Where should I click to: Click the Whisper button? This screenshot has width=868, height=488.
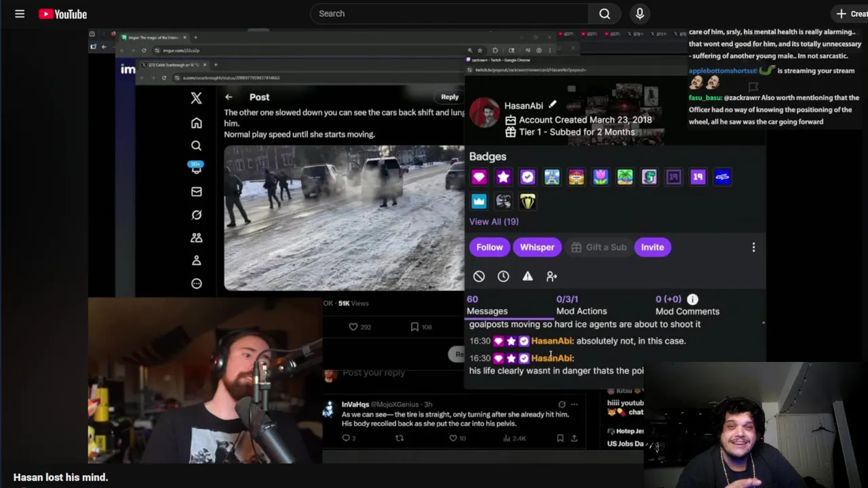(537, 247)
